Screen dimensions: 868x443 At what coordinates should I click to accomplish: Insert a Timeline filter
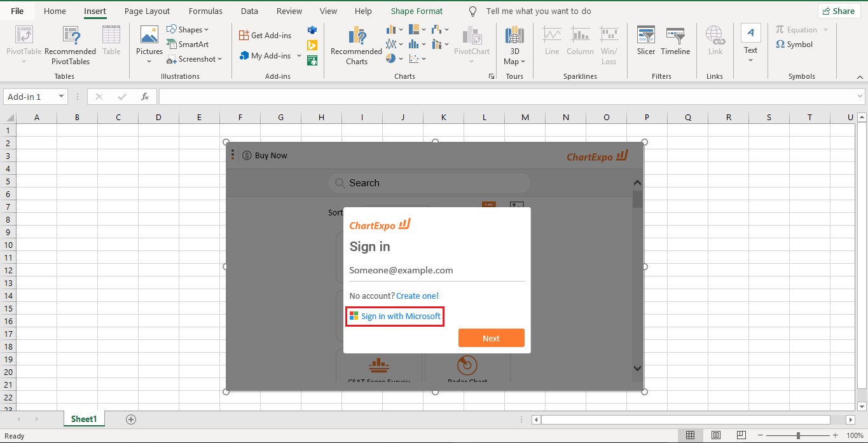(675, 41)
